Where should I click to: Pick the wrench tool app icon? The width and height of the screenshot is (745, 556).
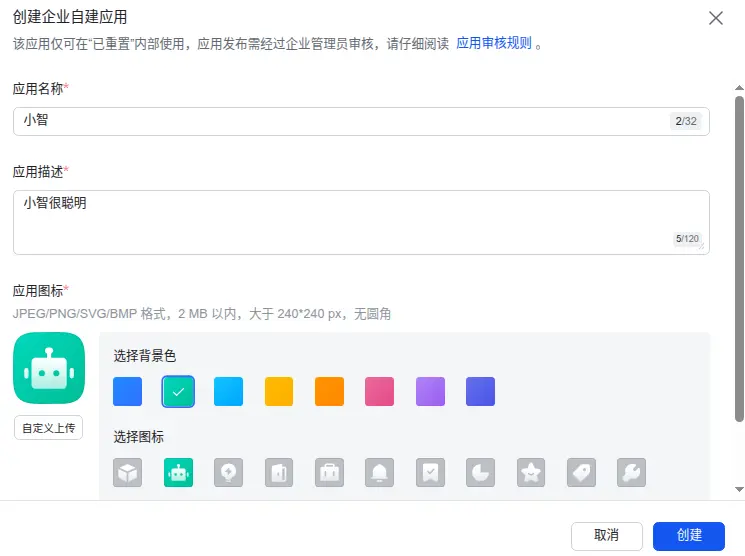pyautogui.click(x=631, y=472)
